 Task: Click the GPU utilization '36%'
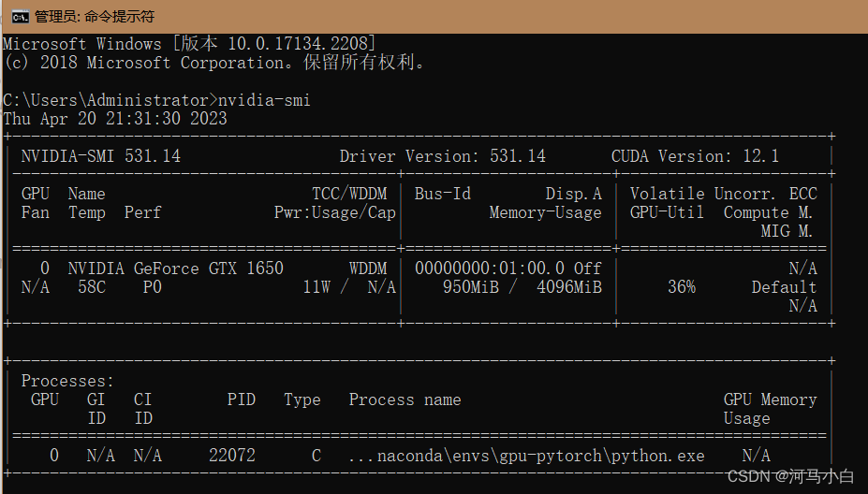click(682, 287)
